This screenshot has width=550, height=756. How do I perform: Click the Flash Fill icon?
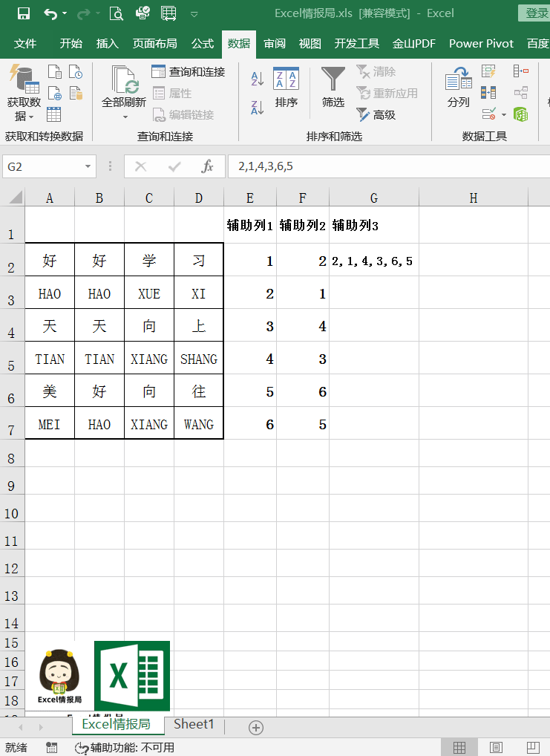point(488,72)
